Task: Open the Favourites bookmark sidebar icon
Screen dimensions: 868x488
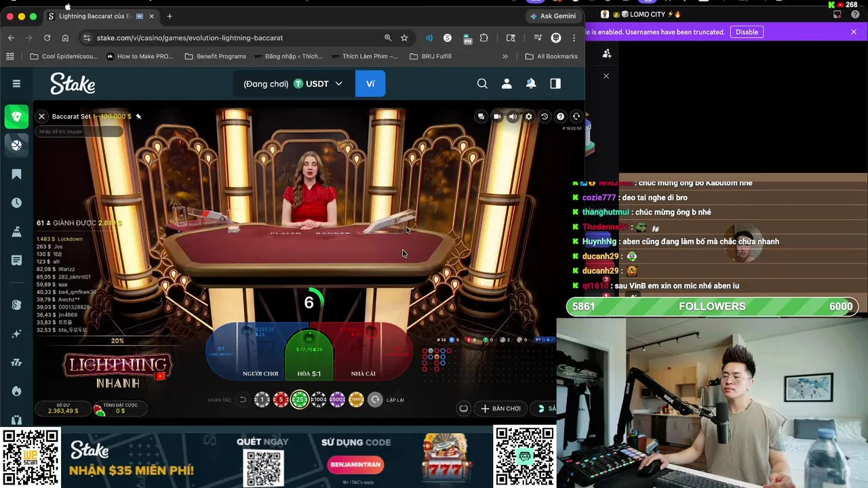Action: (x=16, y=174)
